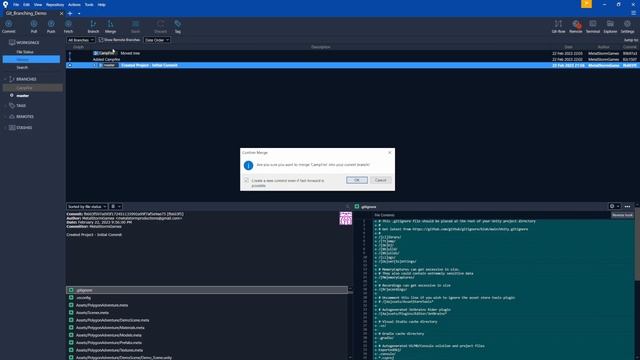Open Terminal from the toolbar
Screen dimensions: 640x360
click(593, 27)
